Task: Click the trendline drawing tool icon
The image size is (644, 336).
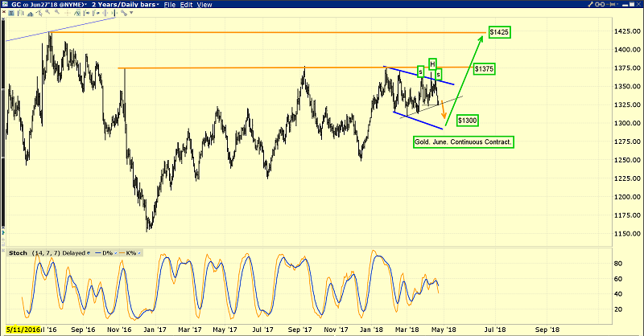Action: pos(39,13)
